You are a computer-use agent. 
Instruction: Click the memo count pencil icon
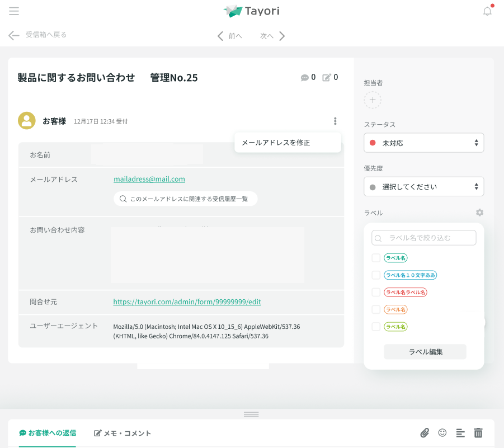click(x=326, y=77)
